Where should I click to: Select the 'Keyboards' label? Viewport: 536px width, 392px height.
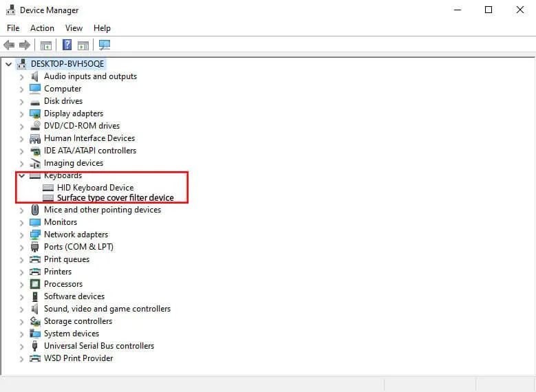(63, 175)
